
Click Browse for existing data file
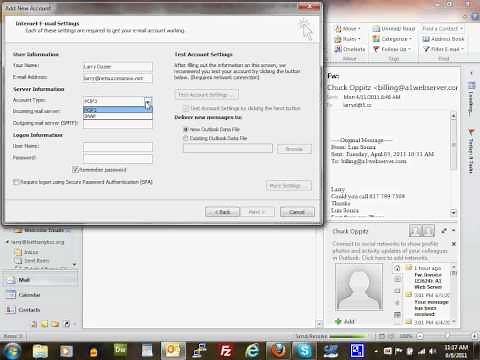coord(294,149)
